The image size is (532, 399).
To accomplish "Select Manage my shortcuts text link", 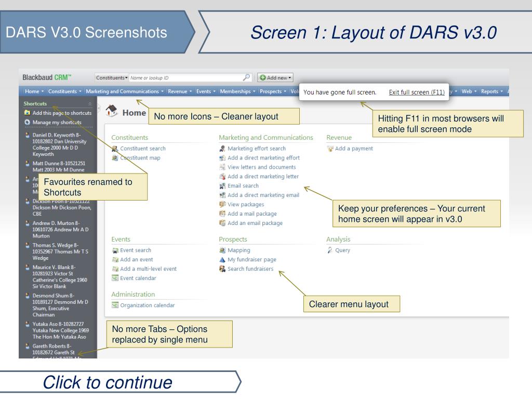I will 57,123.
